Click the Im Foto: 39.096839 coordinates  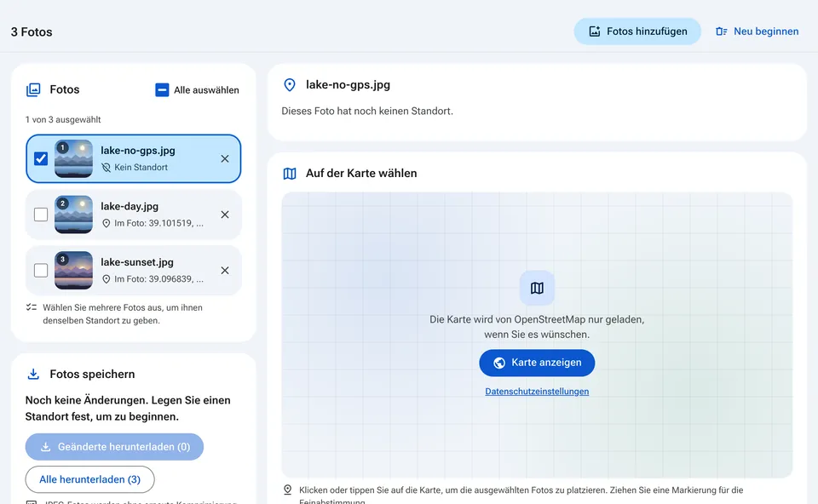(x=158, y=279)
